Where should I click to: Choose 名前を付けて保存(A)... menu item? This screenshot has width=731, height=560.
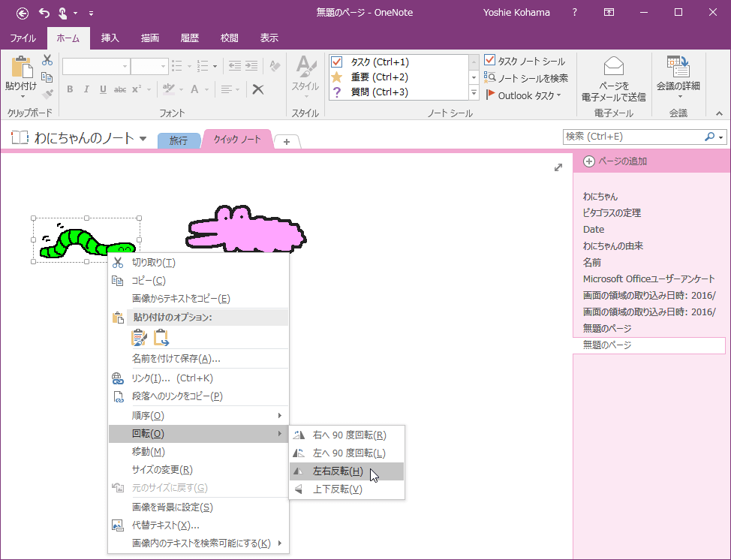[198, 359]
